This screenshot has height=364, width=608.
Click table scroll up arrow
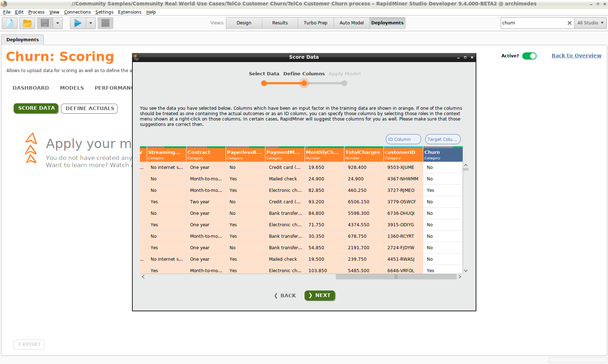coord(466,165)
